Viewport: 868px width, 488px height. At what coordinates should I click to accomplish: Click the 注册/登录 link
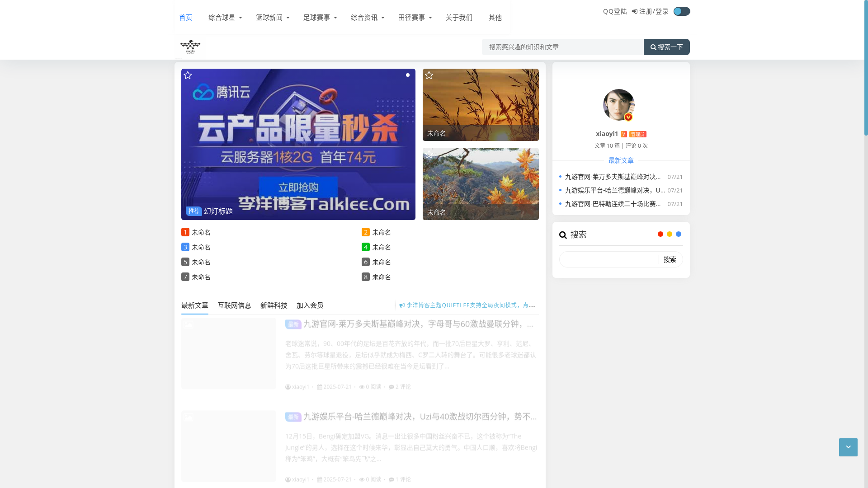tap(650, 12)
